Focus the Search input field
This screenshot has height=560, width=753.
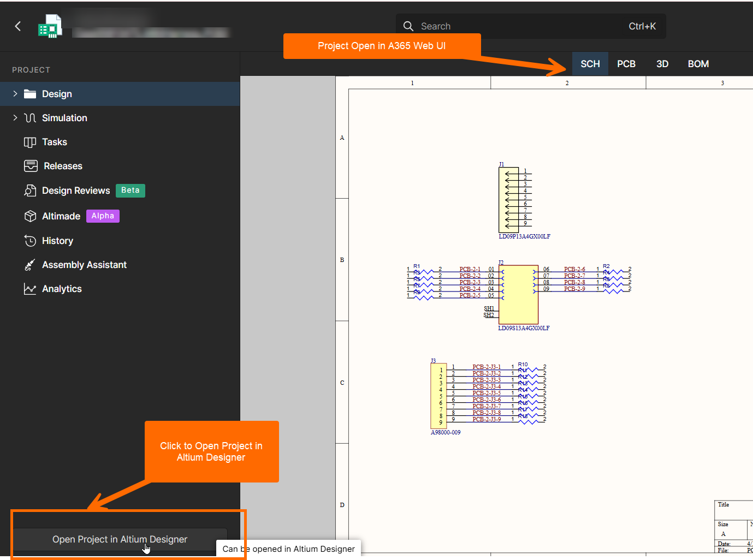click(531, 26)
